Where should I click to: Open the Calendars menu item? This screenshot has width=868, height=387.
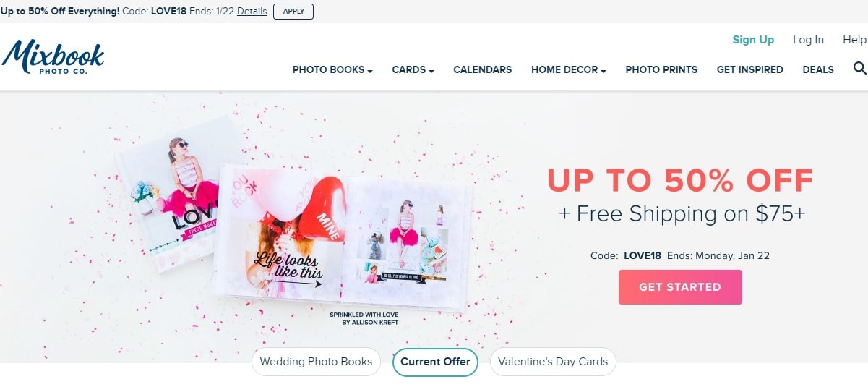(482, 70)
